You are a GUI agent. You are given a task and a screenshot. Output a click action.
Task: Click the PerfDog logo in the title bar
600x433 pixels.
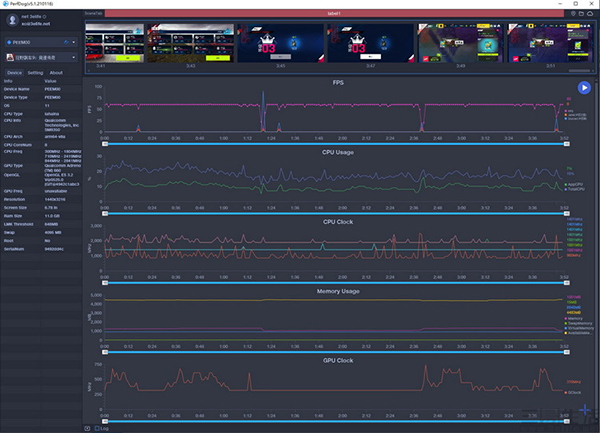point(5,4)
